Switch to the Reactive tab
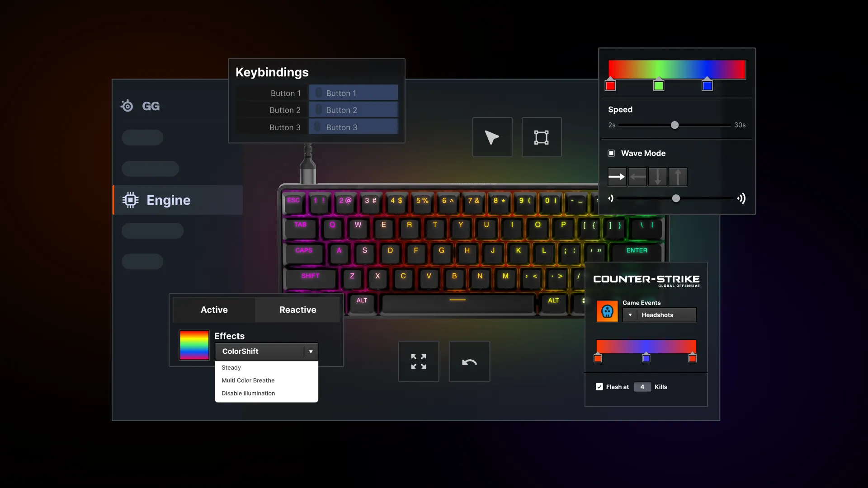The image size is (868, 488). pyautogui.click(x=297, y=310)
